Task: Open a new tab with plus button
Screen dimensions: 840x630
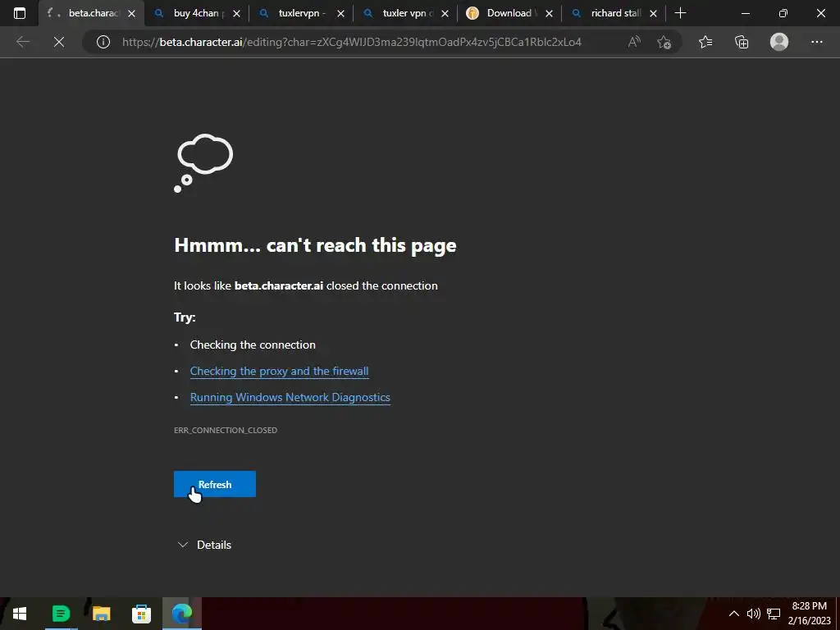Action: 680,13
